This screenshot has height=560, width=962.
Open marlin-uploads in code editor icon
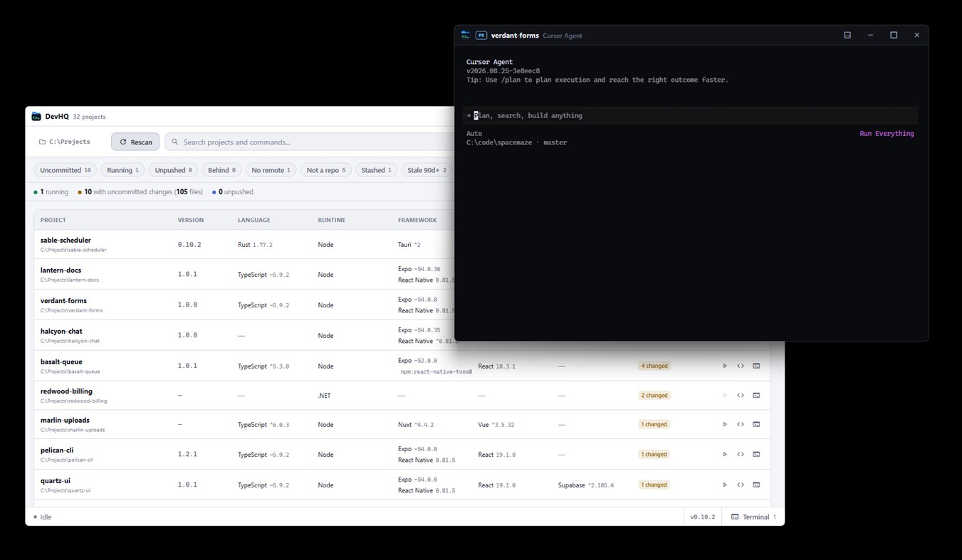(741, 424)
